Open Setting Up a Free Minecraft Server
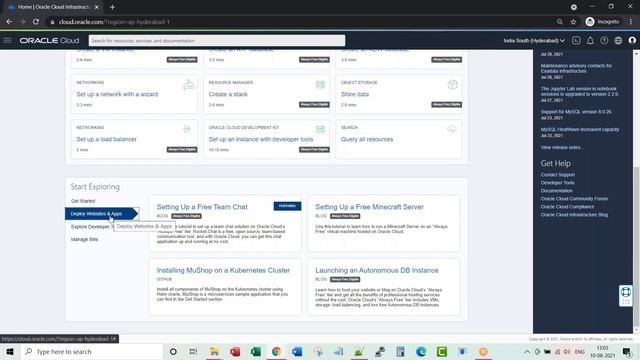640x360 pixels. (x=369, y=207)
